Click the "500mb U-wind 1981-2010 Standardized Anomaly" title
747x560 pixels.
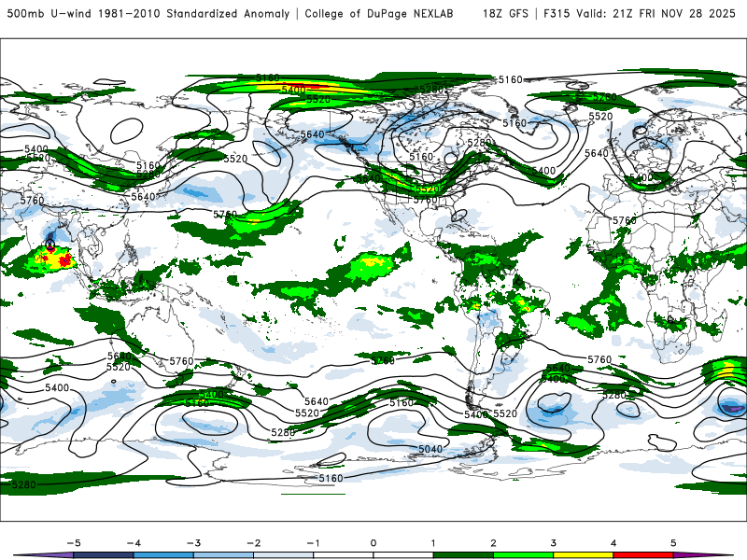click(x=148, y=14)
